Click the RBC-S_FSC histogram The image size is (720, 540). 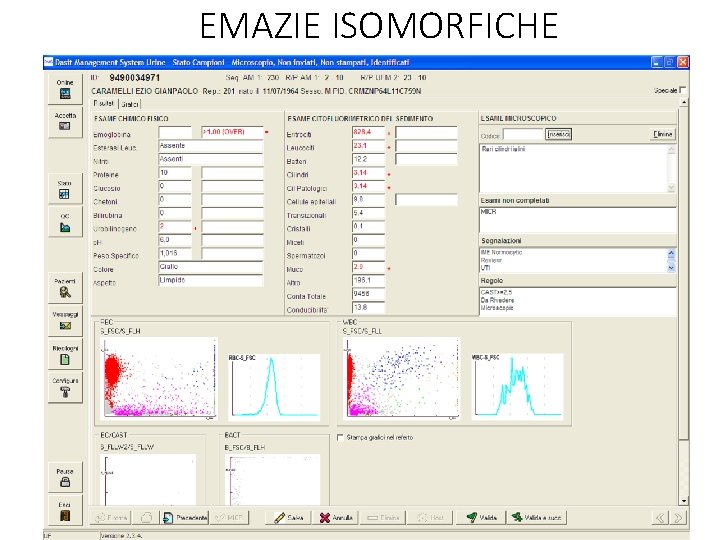(274, 387)
